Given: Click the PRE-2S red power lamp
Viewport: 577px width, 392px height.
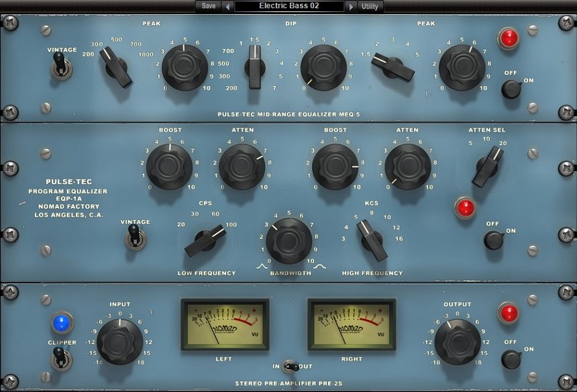Looking at the screenshot, I should pos(509,313).
